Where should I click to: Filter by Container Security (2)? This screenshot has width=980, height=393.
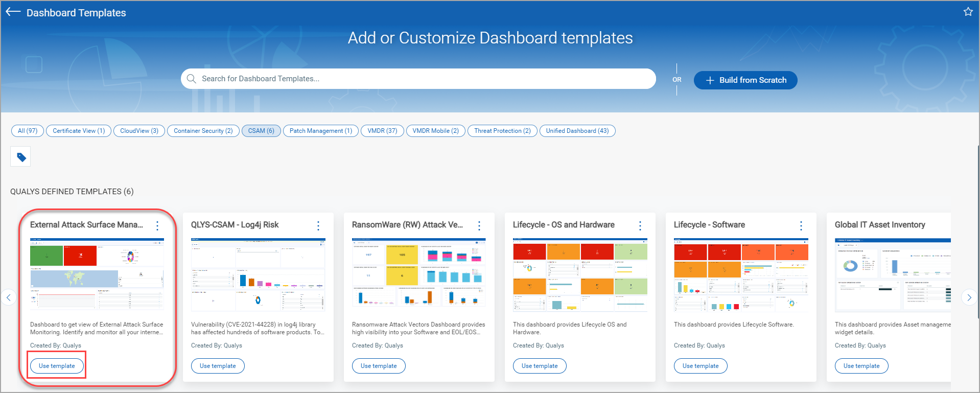pos(203,131)
